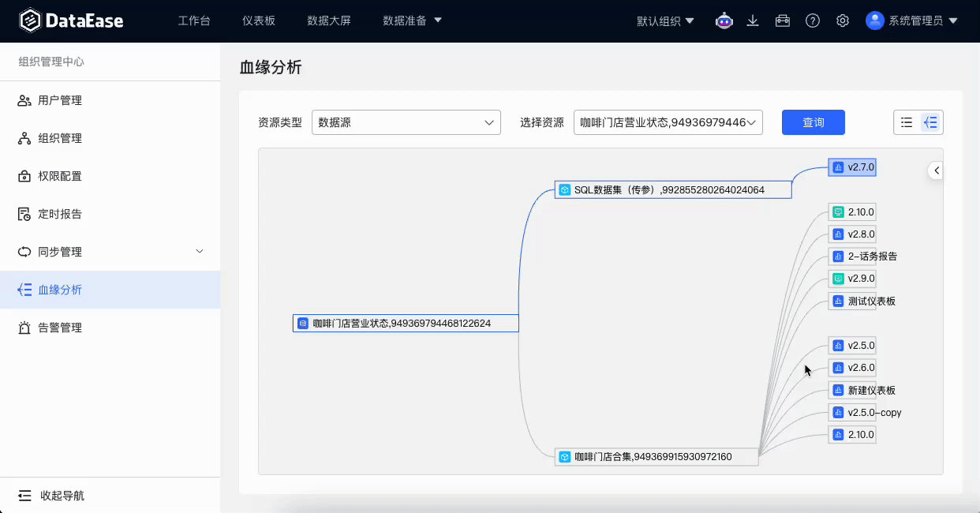Click the help question mark icon
The height and width of the screenshot is (513, 980).
click(812, 21)
